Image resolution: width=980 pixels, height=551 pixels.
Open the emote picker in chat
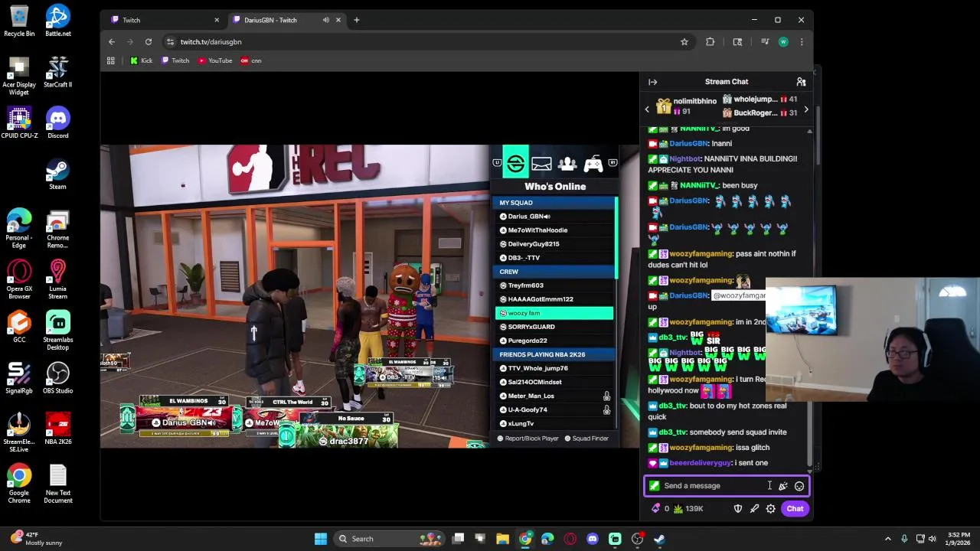point(799,486)
